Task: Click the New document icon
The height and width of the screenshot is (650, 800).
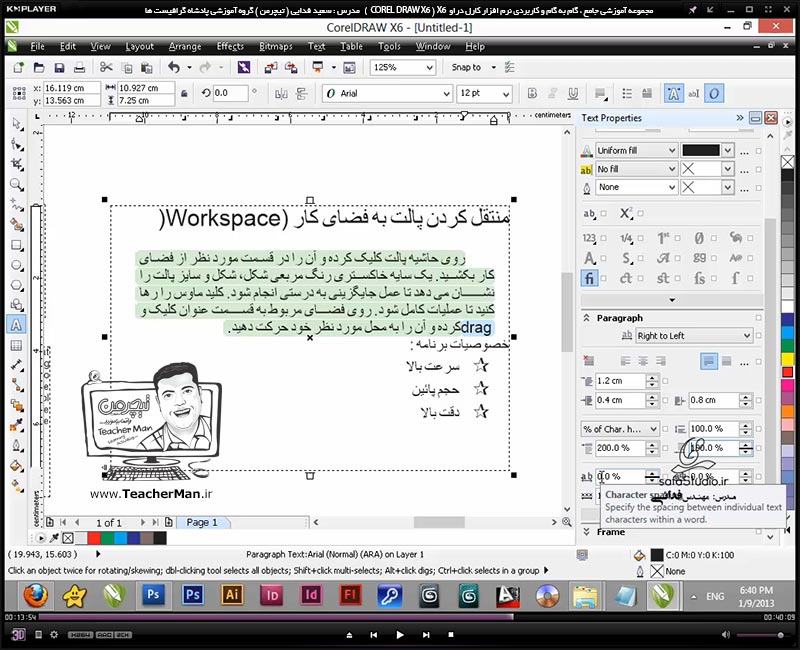Action: click(19, 67)
